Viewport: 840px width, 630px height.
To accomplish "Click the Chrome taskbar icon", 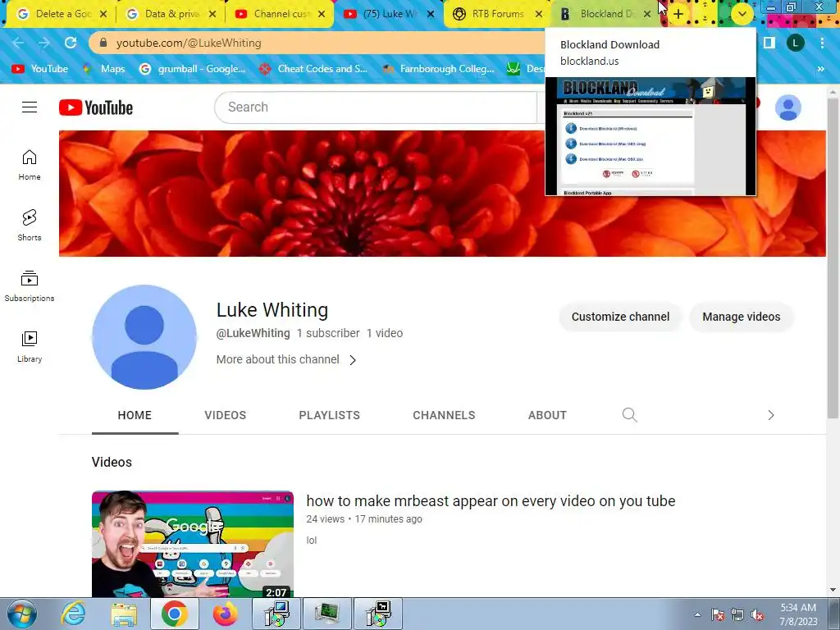I will pos(175,614).
